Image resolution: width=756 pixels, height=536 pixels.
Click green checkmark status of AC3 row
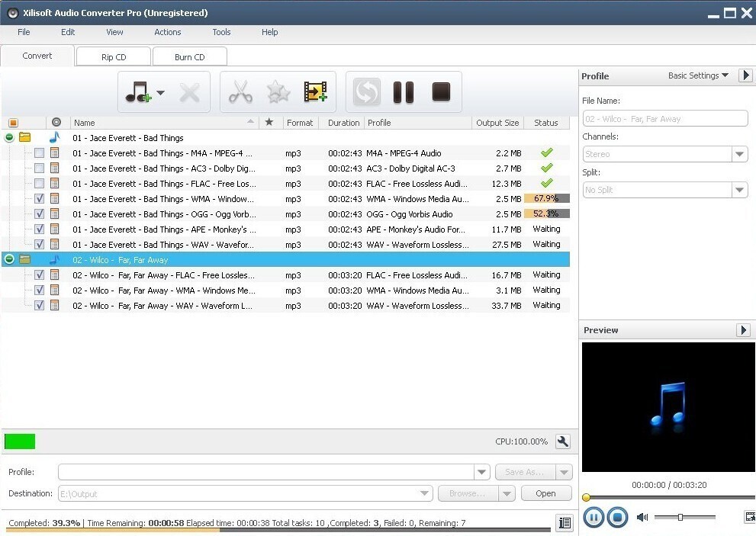(546, 168)
